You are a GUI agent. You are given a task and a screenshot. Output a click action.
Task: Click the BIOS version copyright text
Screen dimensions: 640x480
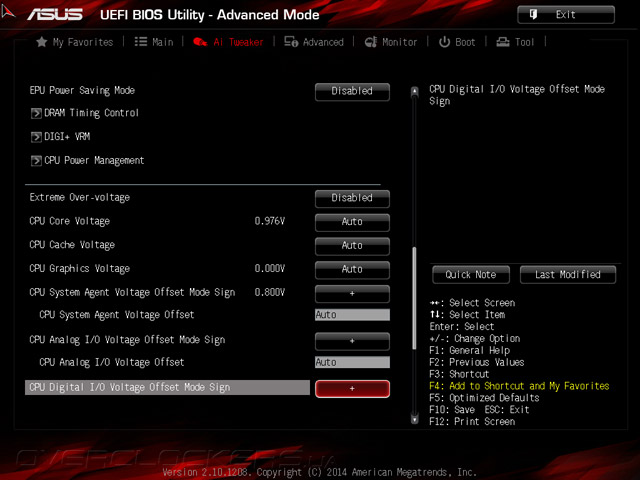tap(320, 472)
